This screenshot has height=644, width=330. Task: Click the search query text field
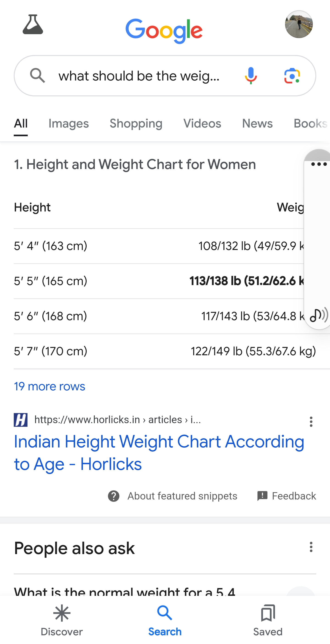click(139, 76)
